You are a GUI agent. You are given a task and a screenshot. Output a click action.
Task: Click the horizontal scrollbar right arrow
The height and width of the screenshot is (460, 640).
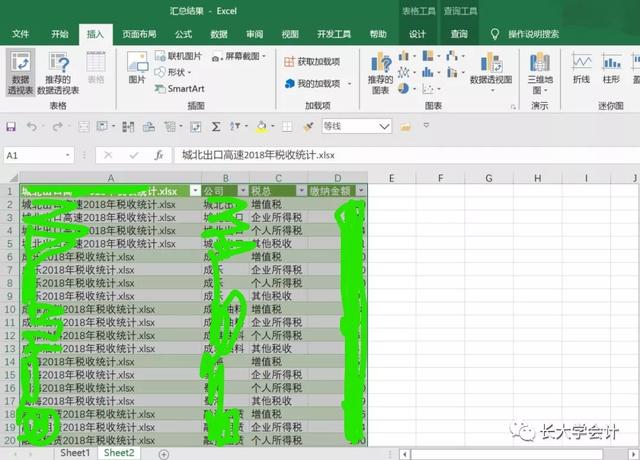(633, 454)
